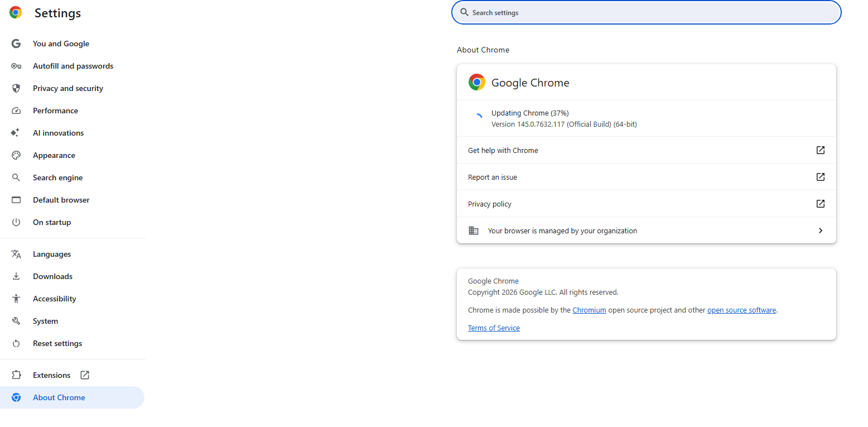Open the Extensions external link icon
868x427 pixels.
[x=84, y=375]
